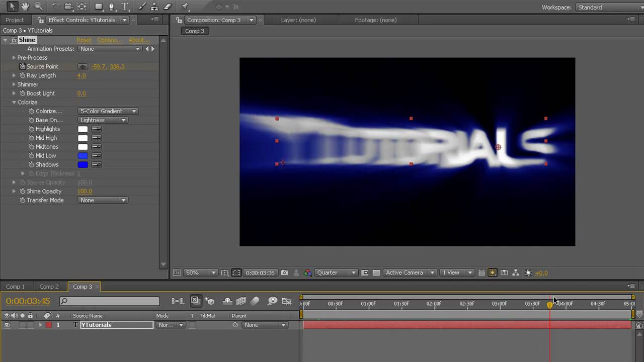Image resolution: width=644 pixels, height=362 pixels.
Task: Open Colorize 5-Color Gradient dropdown
Action: [x=108, y=111]
